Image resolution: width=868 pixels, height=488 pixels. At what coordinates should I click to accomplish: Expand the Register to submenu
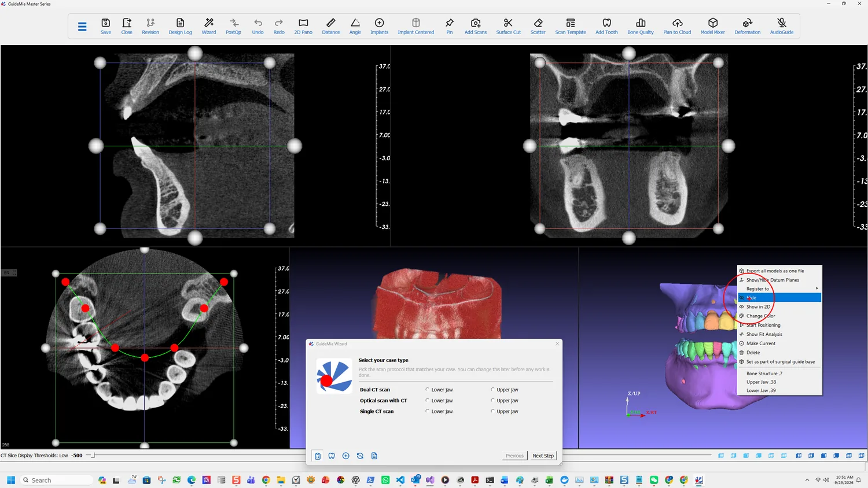pyautogui.click(x=779, y=289)
